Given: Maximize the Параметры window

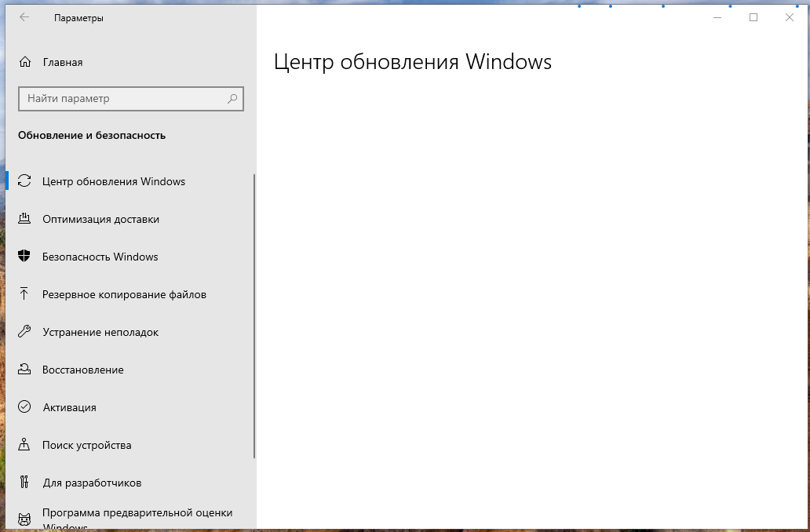Looking at the screenshot, I should coord(753,17).
